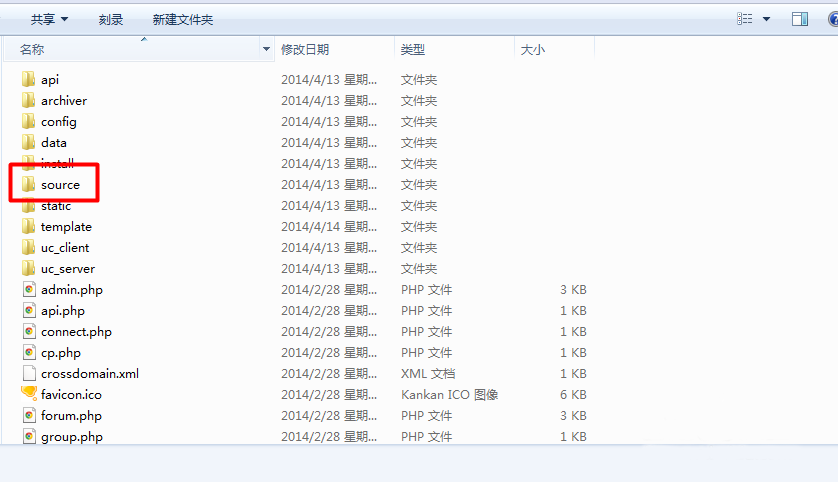The image size is (838, 482).
Task: Select the static folder icon
Action: (29, 206)
